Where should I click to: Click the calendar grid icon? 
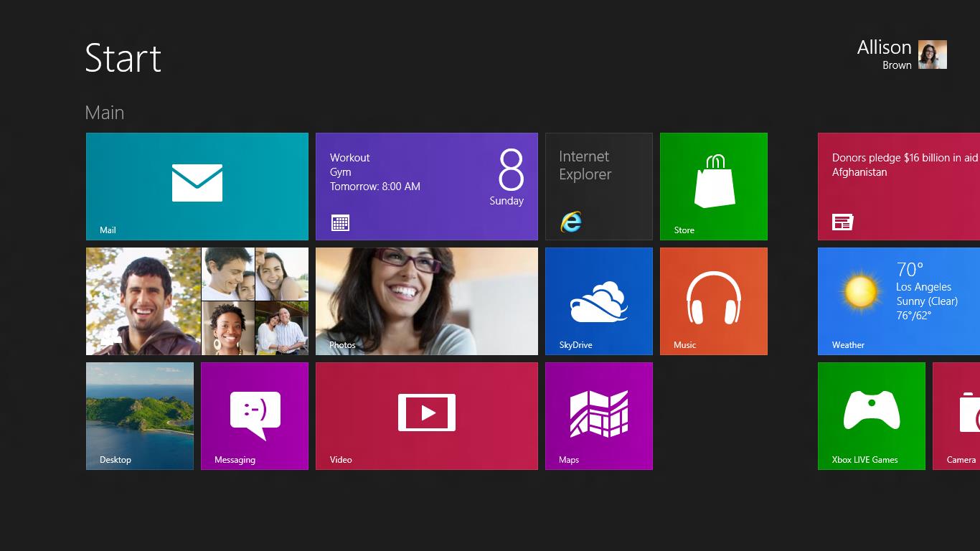click(341, 222)
